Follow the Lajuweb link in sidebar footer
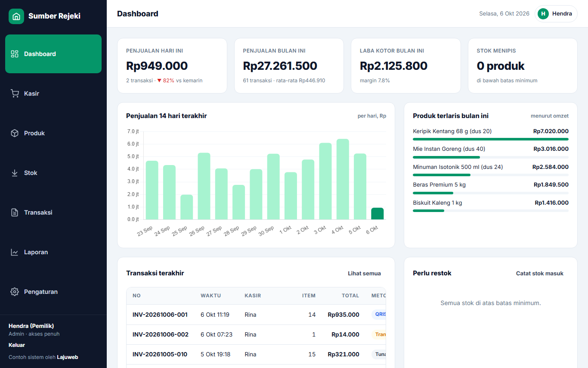Screen dimensions: 588x368 (68, 357)
